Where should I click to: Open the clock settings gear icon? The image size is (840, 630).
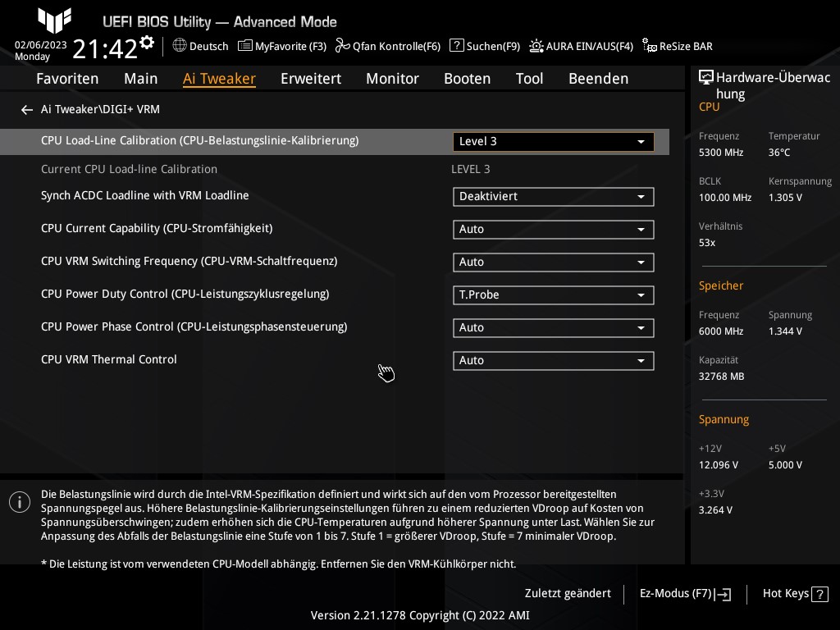[147, 42]
